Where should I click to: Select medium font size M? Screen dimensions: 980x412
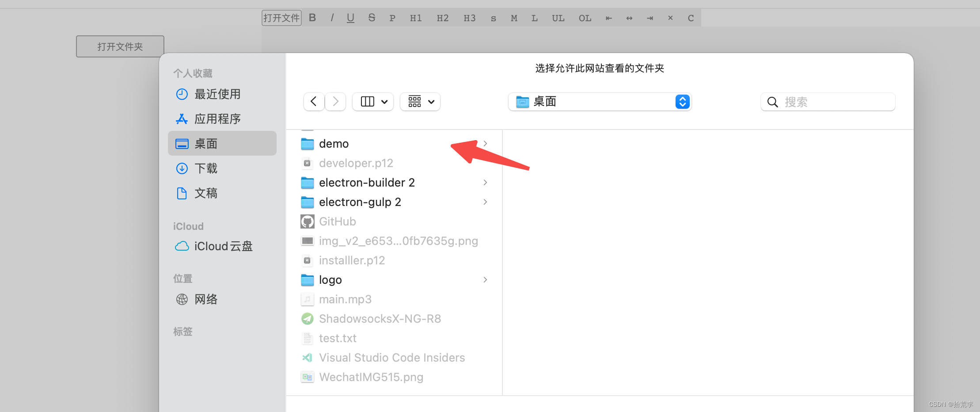(x=514, y=18)
